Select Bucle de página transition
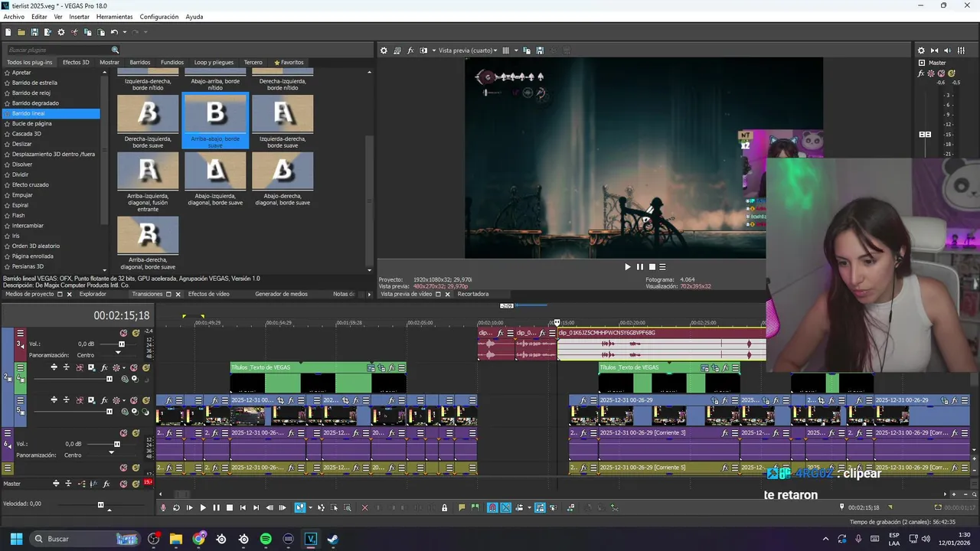This screenshot has height=551, width=980. [x=32, y=123]
